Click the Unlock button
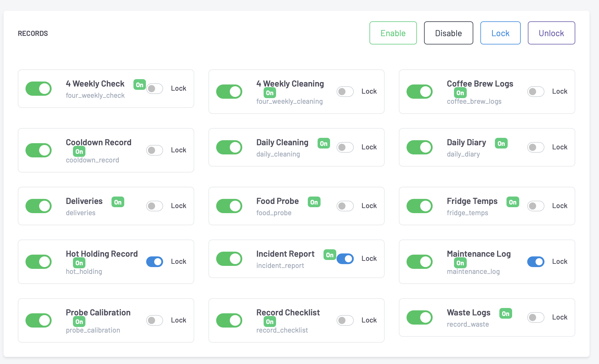 pyautogui.click(x=551, y=33)
